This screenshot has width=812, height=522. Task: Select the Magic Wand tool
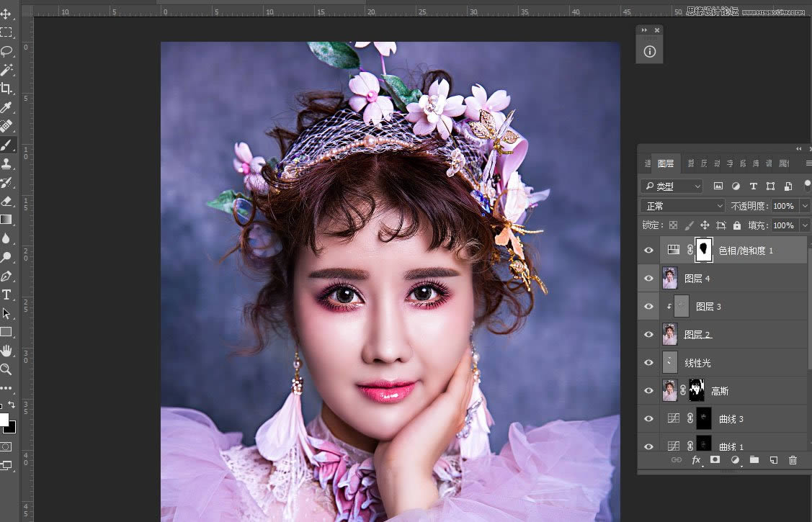tap(6, 69)
